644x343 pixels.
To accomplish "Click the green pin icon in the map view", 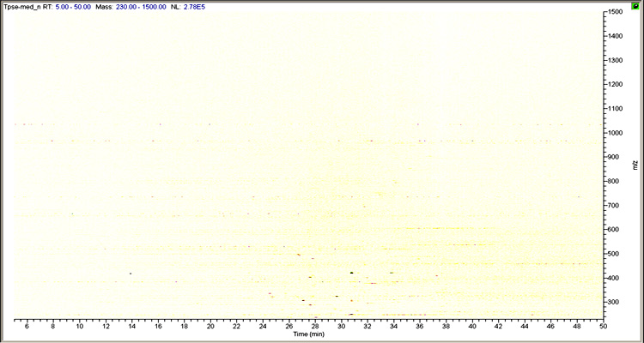I will [x=635, y=6].
